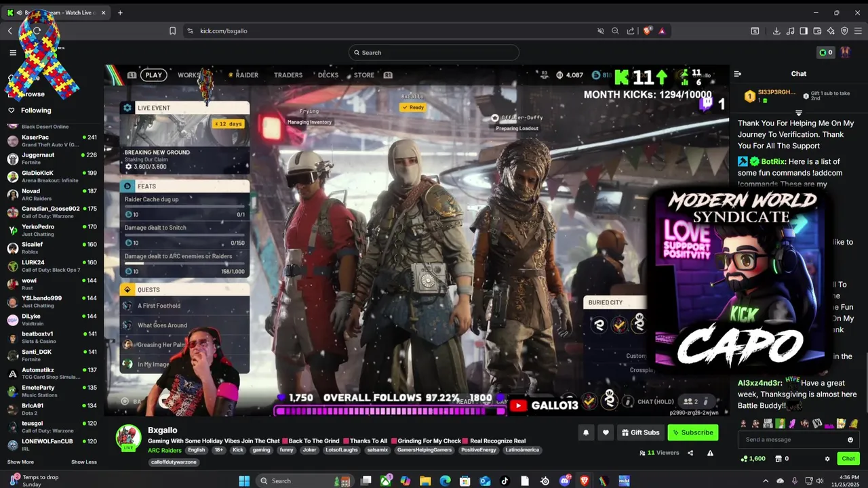The width and height of the screenshot is (868, 488).
Task: Open the Brave VPN shield icon
Action: 844,30
